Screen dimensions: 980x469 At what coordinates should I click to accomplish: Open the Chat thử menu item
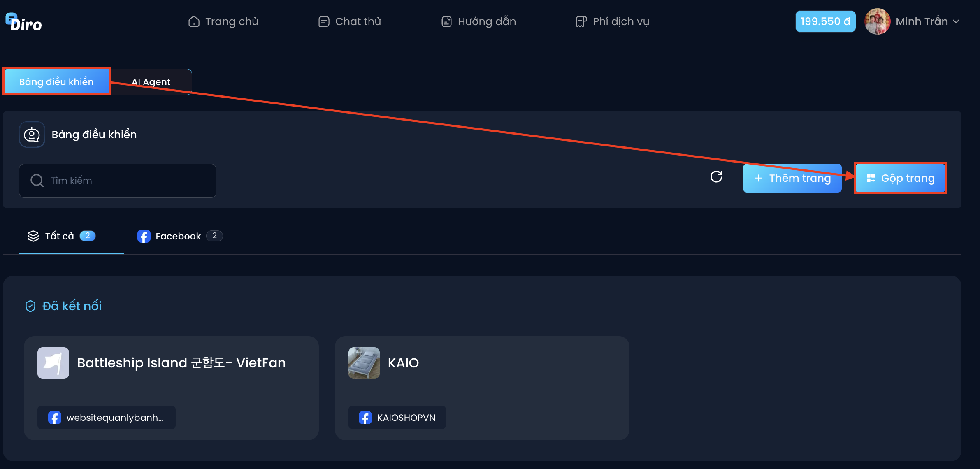pos(350,21)
